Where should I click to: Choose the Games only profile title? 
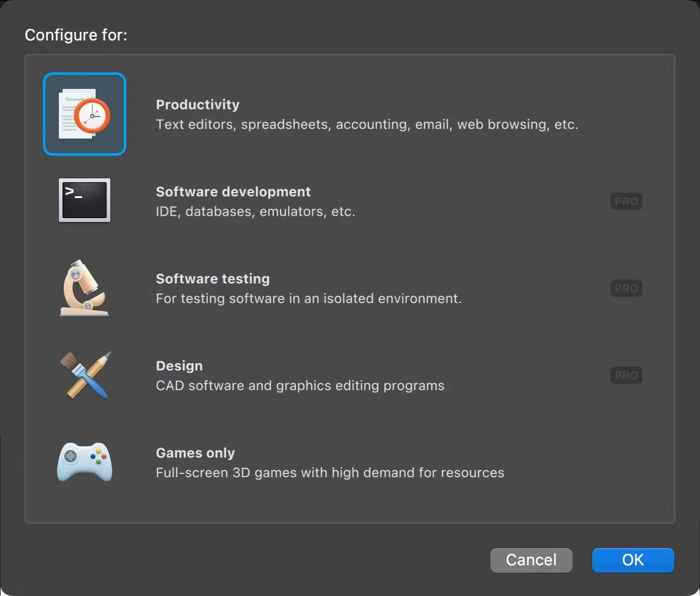(x=195, y=453)
